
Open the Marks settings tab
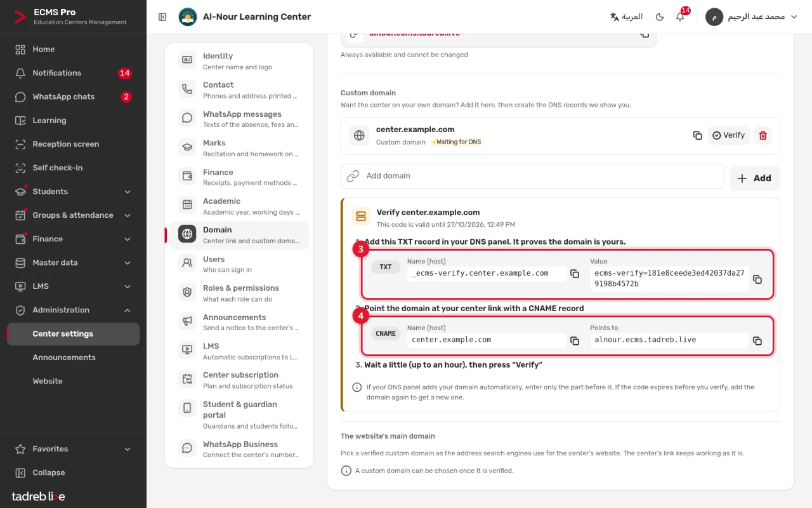[x=239, y=148]
